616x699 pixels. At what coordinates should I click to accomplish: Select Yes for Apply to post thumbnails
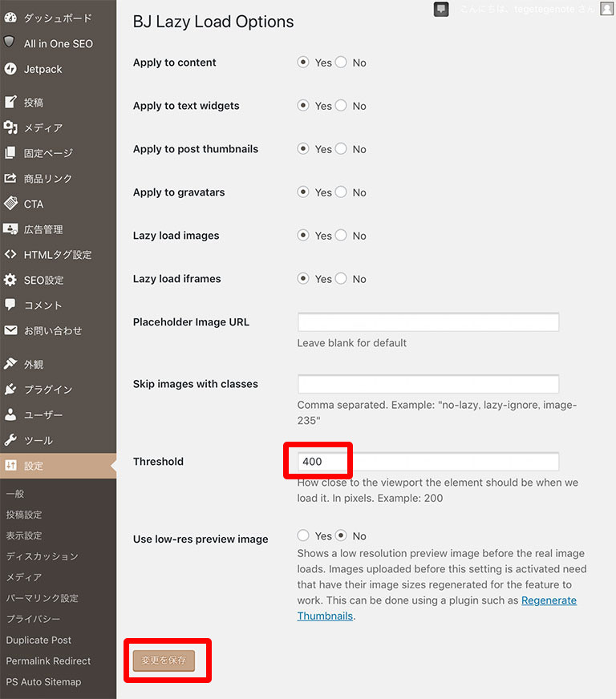click(x=303, y=148)
